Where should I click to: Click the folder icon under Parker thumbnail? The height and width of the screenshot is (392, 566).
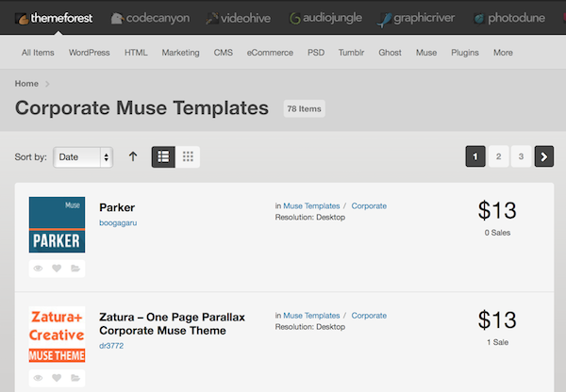coord(75,269)
